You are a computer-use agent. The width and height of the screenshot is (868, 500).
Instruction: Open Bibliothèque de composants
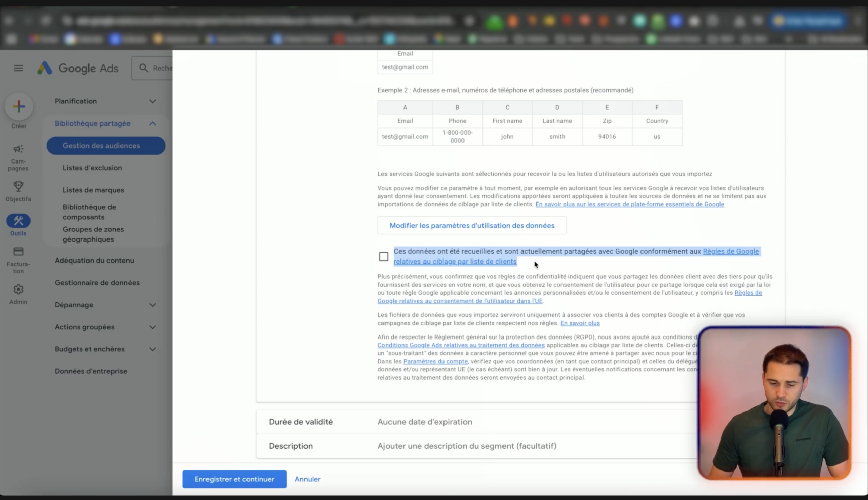click(89, 212)
